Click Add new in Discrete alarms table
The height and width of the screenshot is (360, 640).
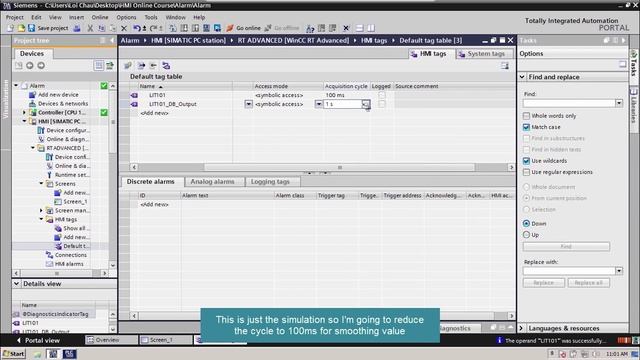154,204
